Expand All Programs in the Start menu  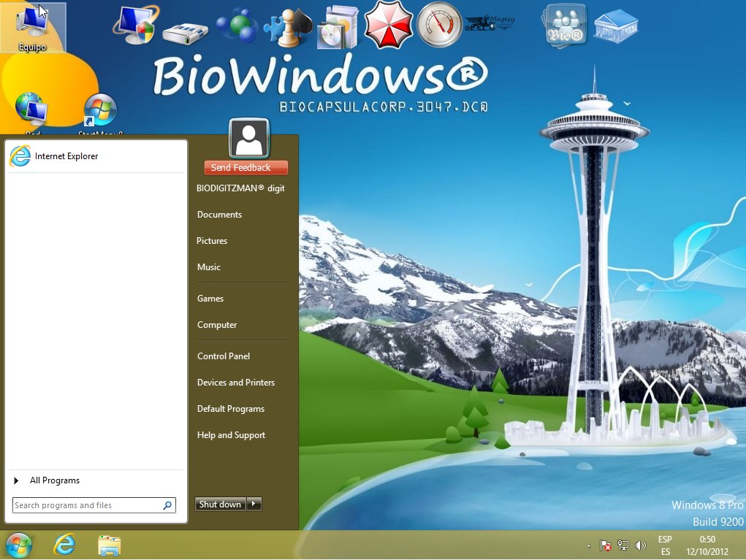point(54,480)
